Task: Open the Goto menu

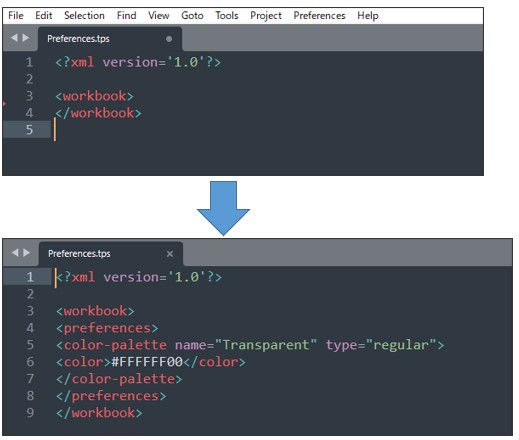Action: click(x=192, y=16)
